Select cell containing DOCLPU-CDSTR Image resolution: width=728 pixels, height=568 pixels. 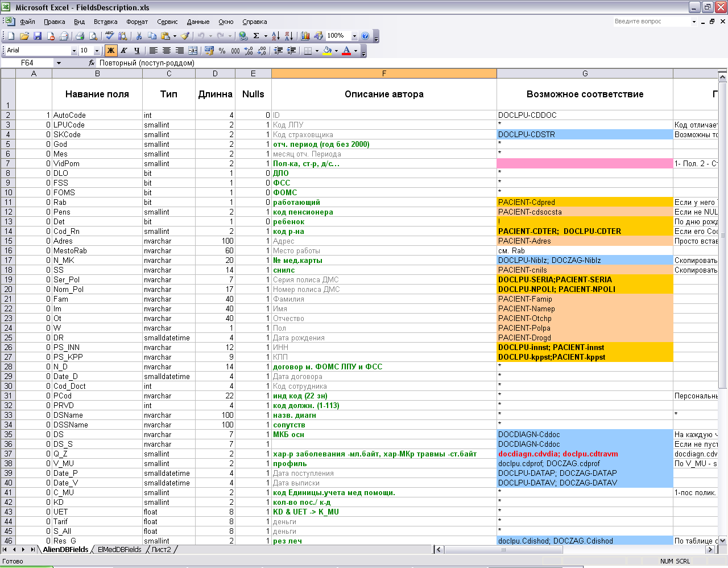pyautogui.click(x=585, y=134)
